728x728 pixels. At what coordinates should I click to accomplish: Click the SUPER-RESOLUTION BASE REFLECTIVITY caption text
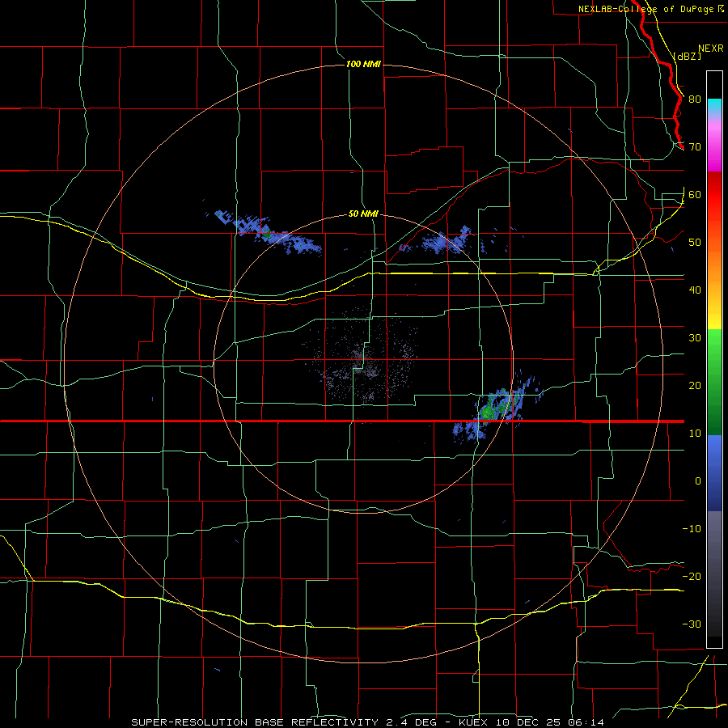coord(255,722)
